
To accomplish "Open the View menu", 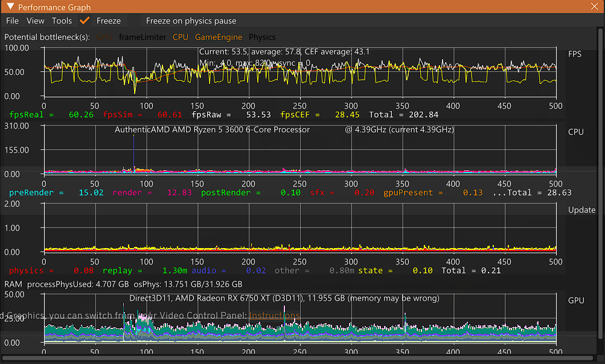I will [x=36, y=21].
